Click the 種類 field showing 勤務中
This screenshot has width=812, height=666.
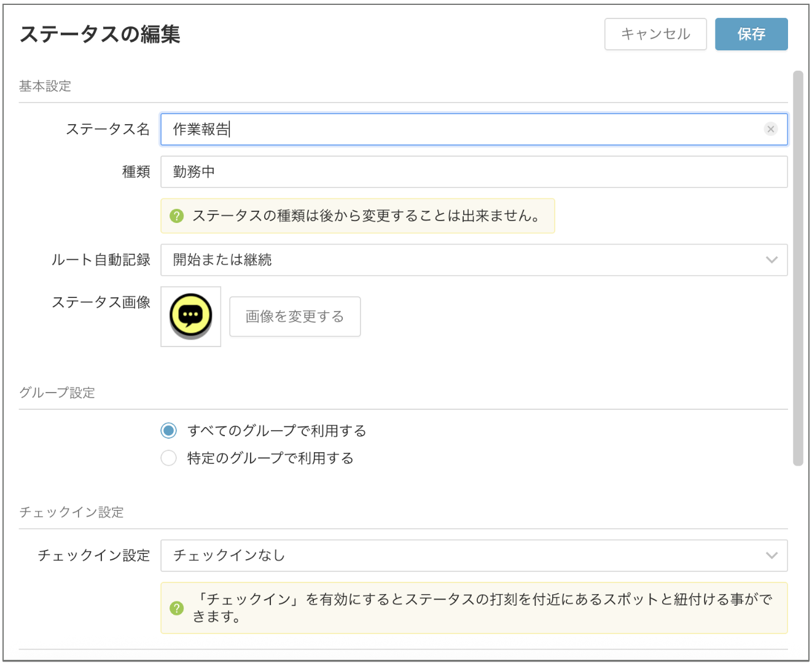tap(474, 172)
